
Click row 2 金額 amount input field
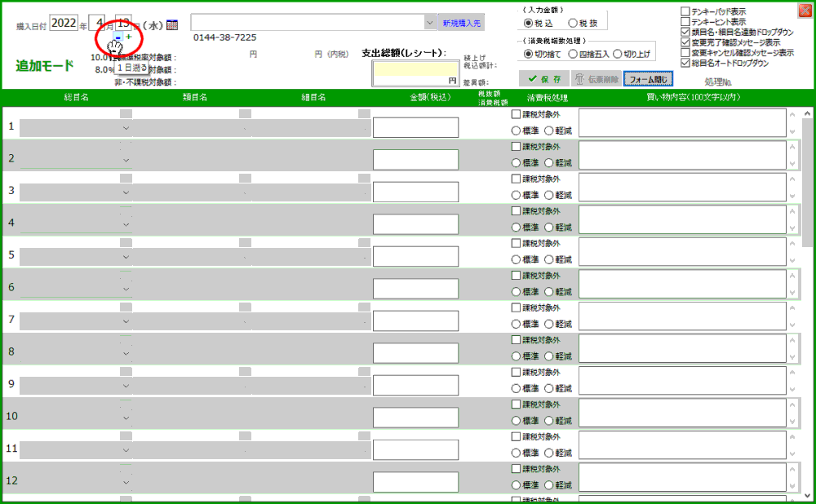pyautogui.click(x=415, y=160)
